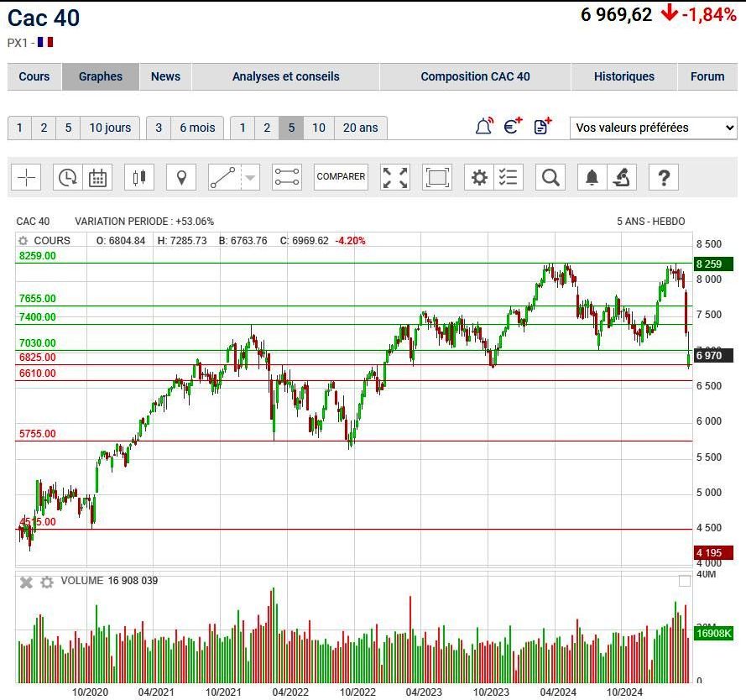Open the indicators checklist
The width and height of the screenshot is (746, 700).
509,177
